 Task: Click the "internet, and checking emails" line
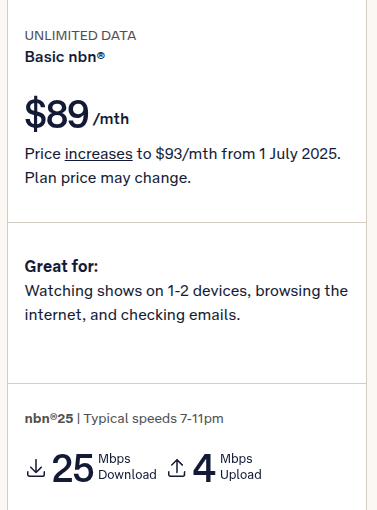132,315
